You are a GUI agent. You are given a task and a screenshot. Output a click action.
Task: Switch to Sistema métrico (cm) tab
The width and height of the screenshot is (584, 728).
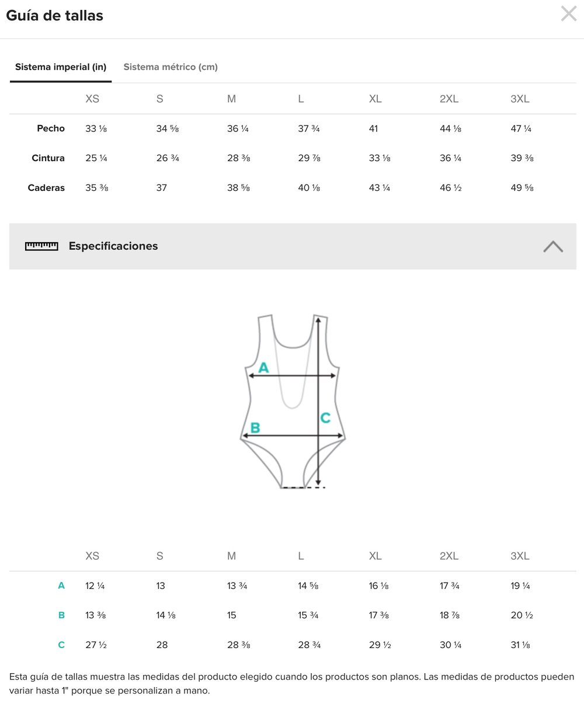pos(171,67)
